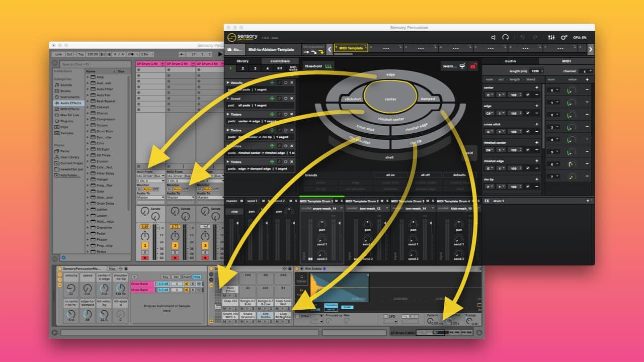
Task: Set SP Drum 1 monitor to In
Action: 139,189
